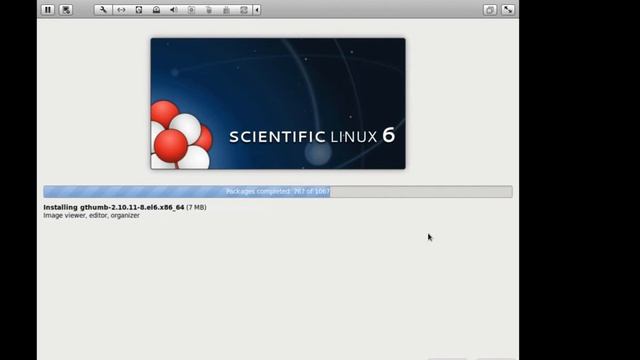Enter full screen view mode

pyautogui.click(x=508, y=10)
